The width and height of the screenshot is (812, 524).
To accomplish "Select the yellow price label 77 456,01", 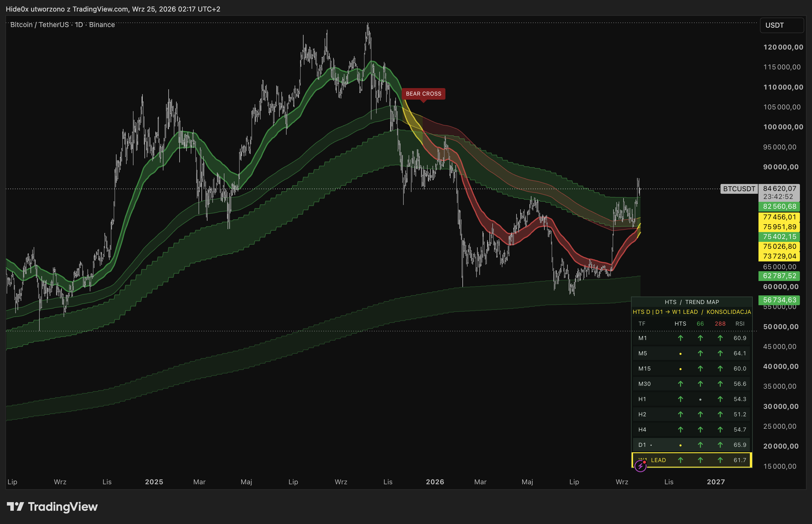I will (779, 217).
